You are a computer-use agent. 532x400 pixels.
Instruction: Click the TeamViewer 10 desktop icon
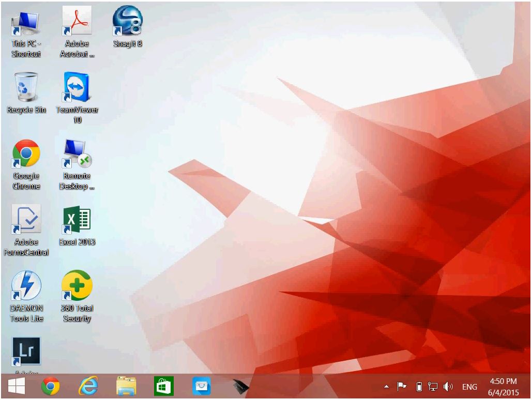click(x=77, y=87)
